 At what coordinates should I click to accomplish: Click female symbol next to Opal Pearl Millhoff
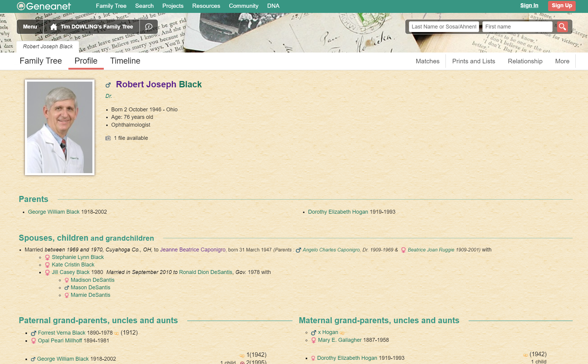[34, 341]
